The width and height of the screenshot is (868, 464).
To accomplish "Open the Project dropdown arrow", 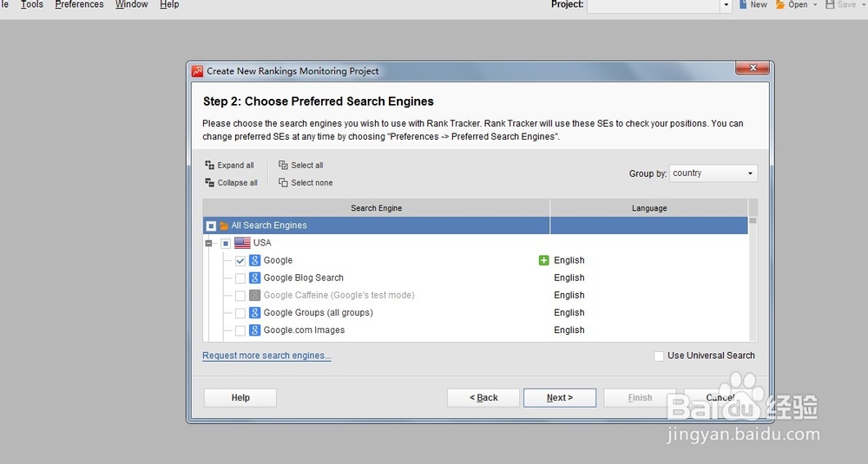I will [727, 5].
